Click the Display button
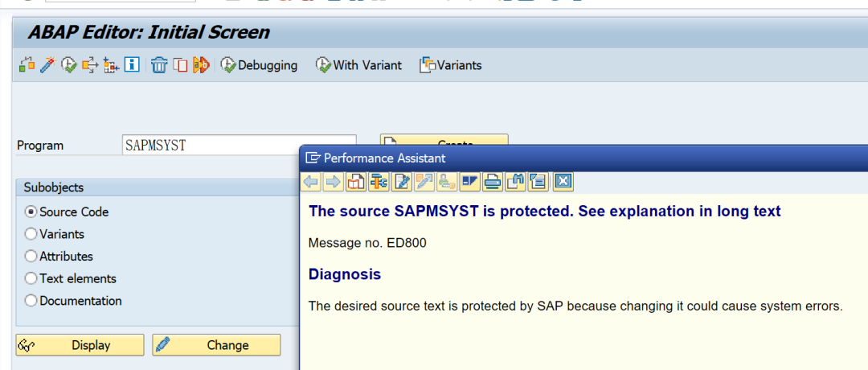 tap(80, 345)
